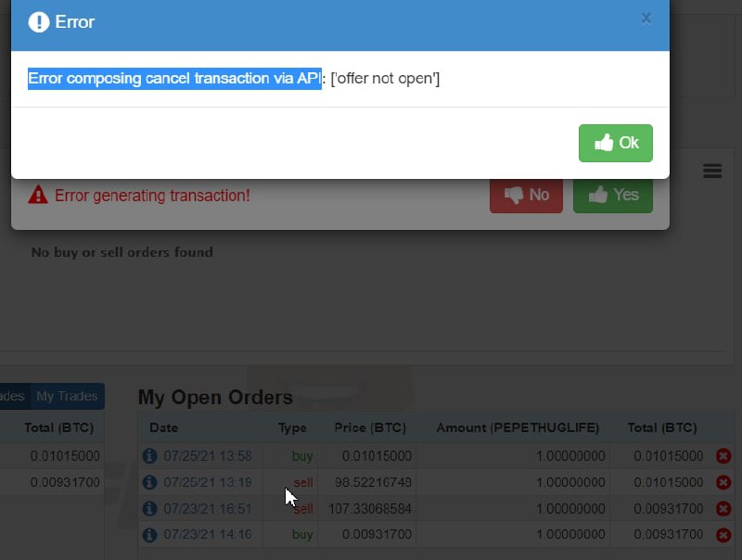Click the 0.00931700 value in left trades table

65,482
